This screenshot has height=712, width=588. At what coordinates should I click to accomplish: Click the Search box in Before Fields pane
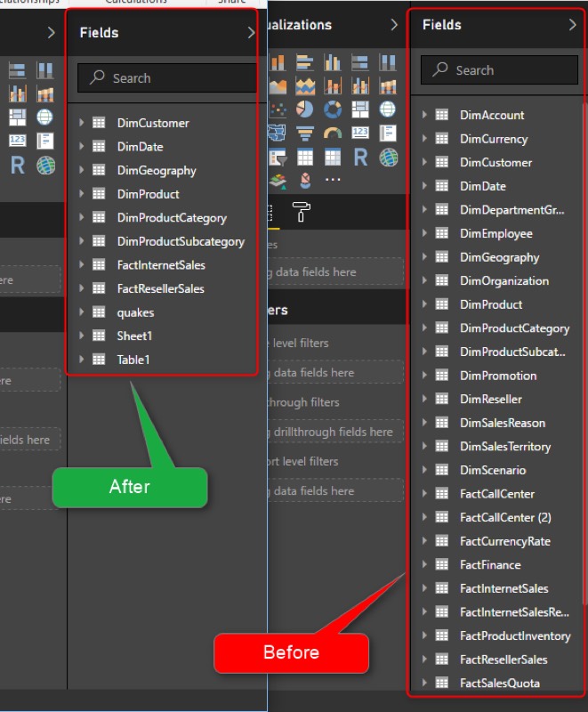coord(499,70)
